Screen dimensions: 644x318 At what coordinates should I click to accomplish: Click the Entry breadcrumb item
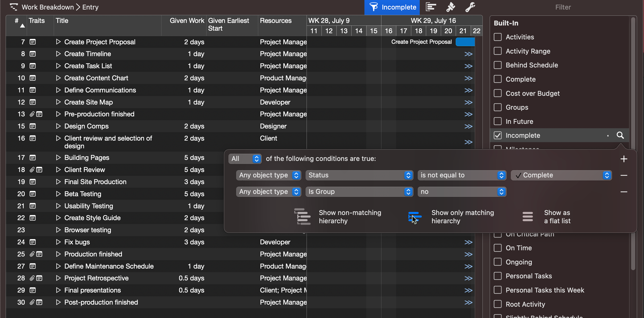click(90, 7)
